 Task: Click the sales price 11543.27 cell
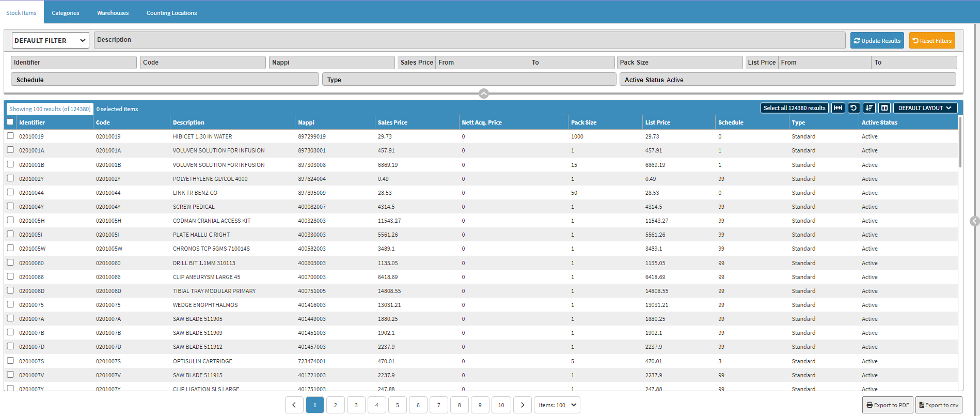(x=389, y=221)
